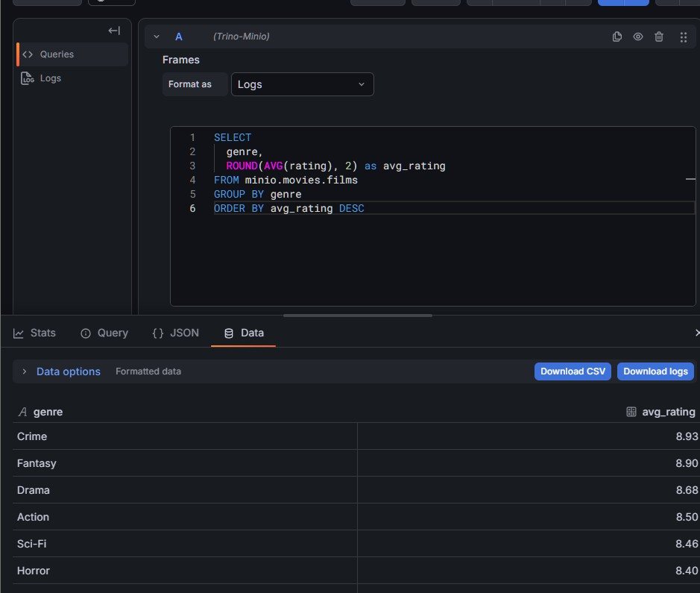Download results as CSV
700x593 pixels.
(x=573, y=371)
